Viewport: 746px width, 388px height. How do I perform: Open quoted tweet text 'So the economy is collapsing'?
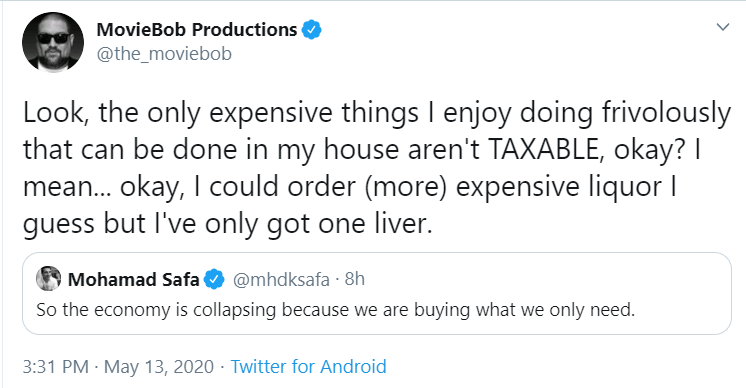click(x=336, y=310)
